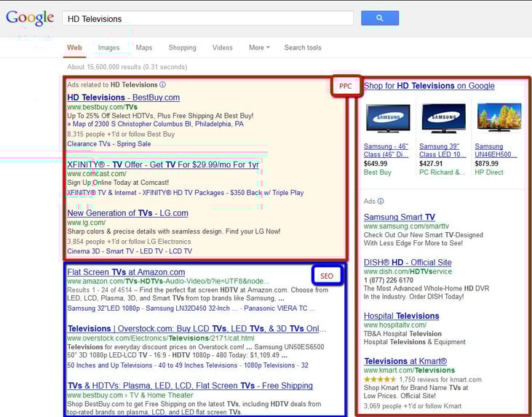Open 50 Inches and Up Televisions sitelink
This screenshot has width=532, height=417.
(x=110, y=365)
